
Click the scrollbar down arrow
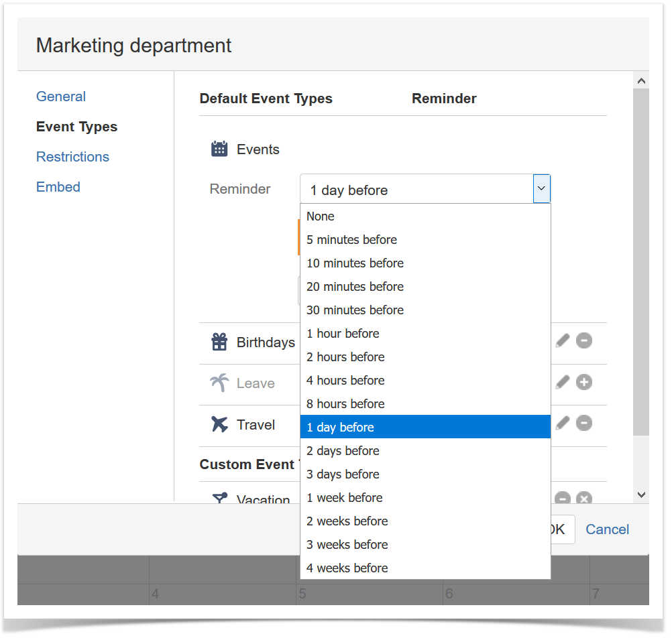click(641, 495)
